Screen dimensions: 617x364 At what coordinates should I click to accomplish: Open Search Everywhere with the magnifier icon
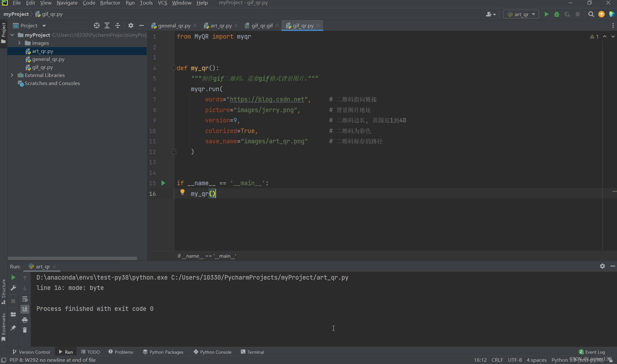[x=591, y=14]
